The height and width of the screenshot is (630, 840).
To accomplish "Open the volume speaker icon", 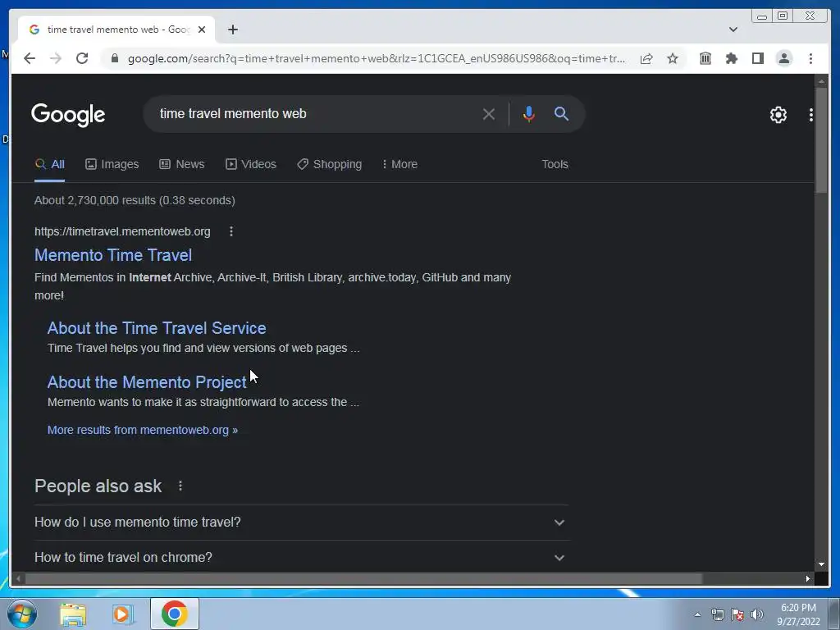I will tap(757, 614).
